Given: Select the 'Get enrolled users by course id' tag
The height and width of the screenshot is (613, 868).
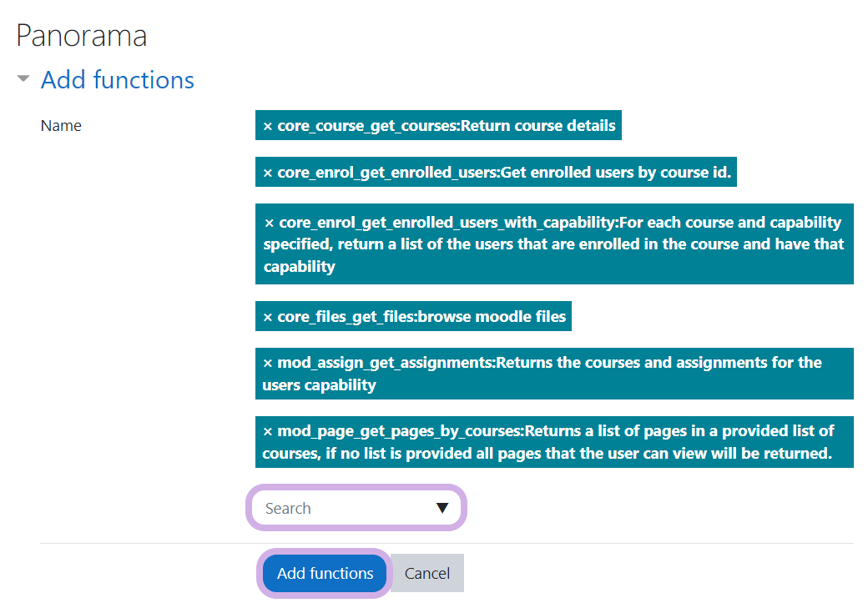Looking at the screenshot, I should point(615,173).
